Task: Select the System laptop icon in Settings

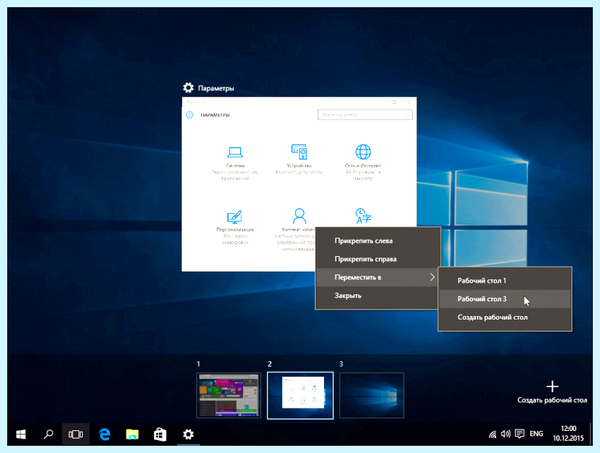Action: (235, 152)
